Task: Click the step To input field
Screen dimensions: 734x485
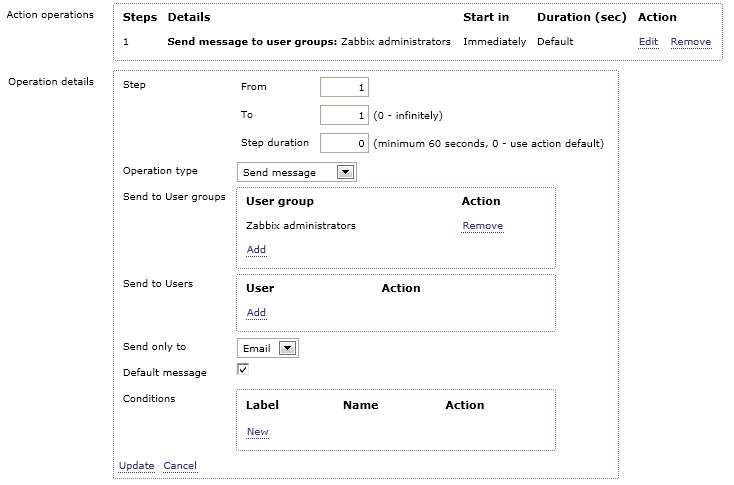Action: 345,115
